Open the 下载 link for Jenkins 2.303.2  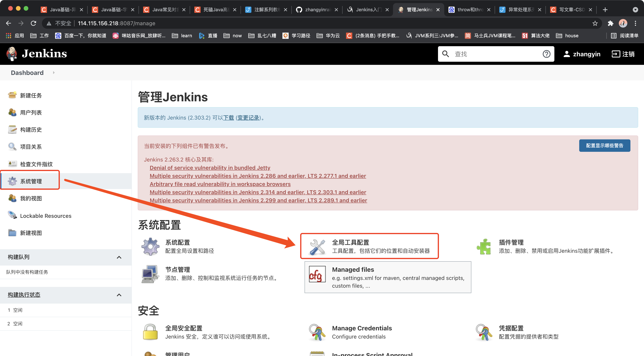point(228,118)
